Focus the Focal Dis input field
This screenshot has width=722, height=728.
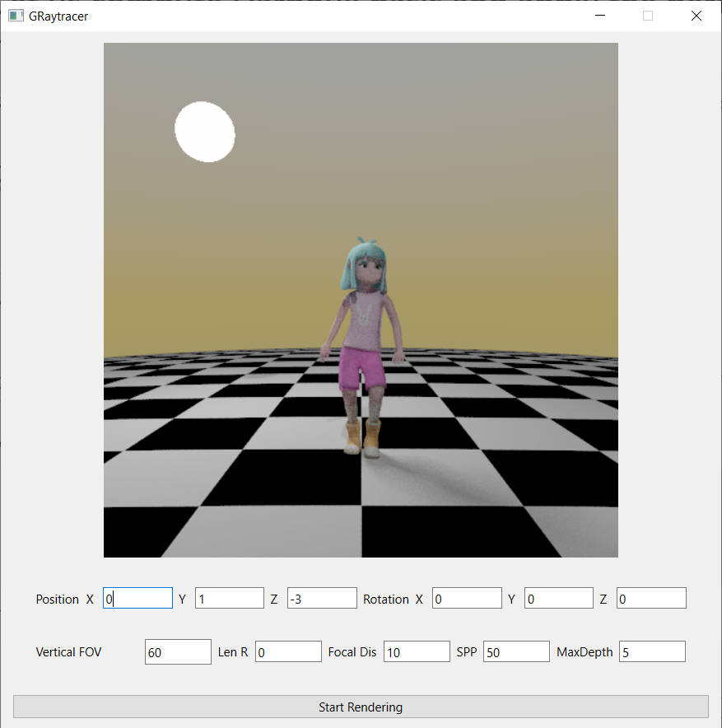pos(417,652)
